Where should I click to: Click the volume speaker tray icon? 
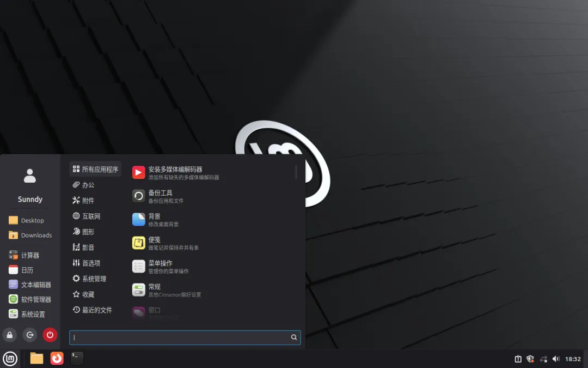[x=556, y=359]
